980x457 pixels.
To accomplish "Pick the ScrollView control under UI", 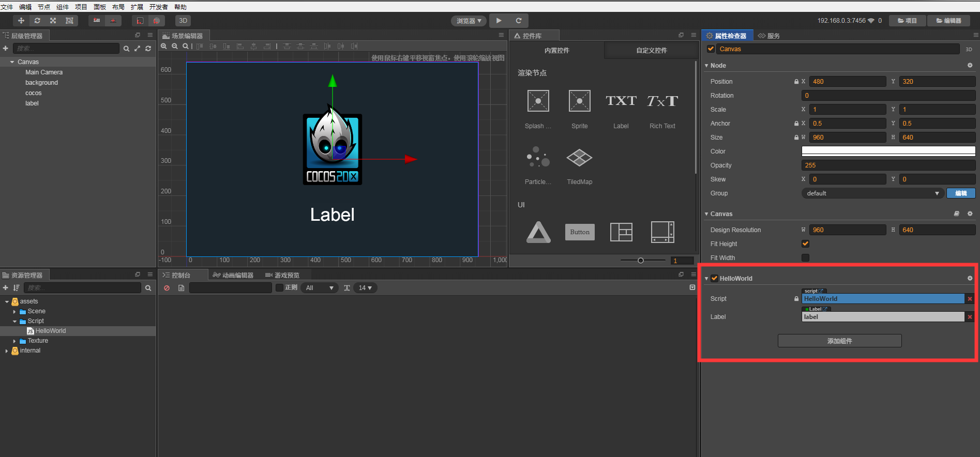I will coord(662,232).
